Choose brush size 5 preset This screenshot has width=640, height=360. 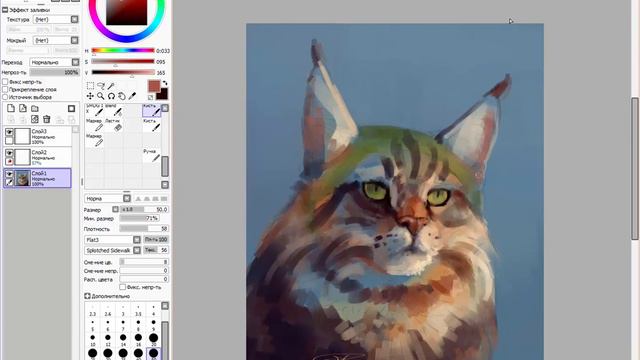click(x=93, y=325)
